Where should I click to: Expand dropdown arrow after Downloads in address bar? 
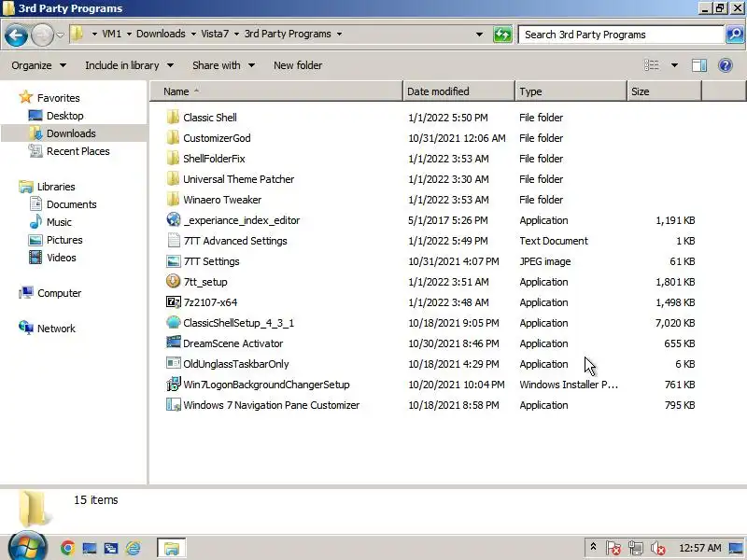pyautogui.click(x=193, y=34)
